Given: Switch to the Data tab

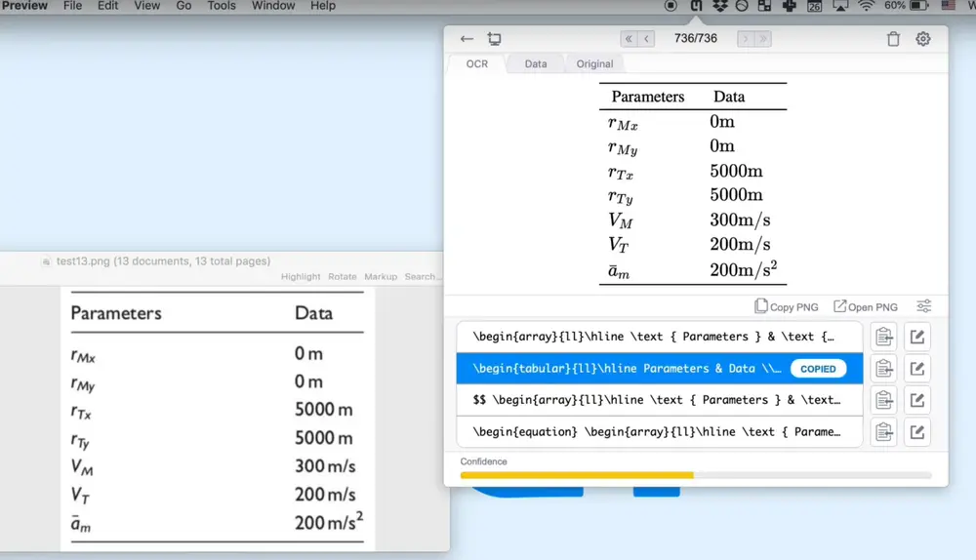Looking at the screenshot, I should click(x=536, y=63).
